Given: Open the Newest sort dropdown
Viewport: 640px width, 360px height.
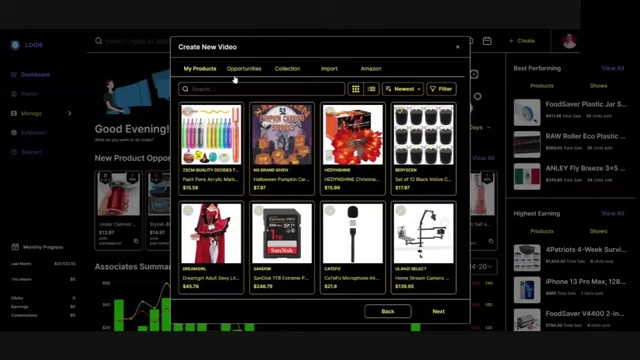Looking at the screenshot, I should click(x=403, y=89).
